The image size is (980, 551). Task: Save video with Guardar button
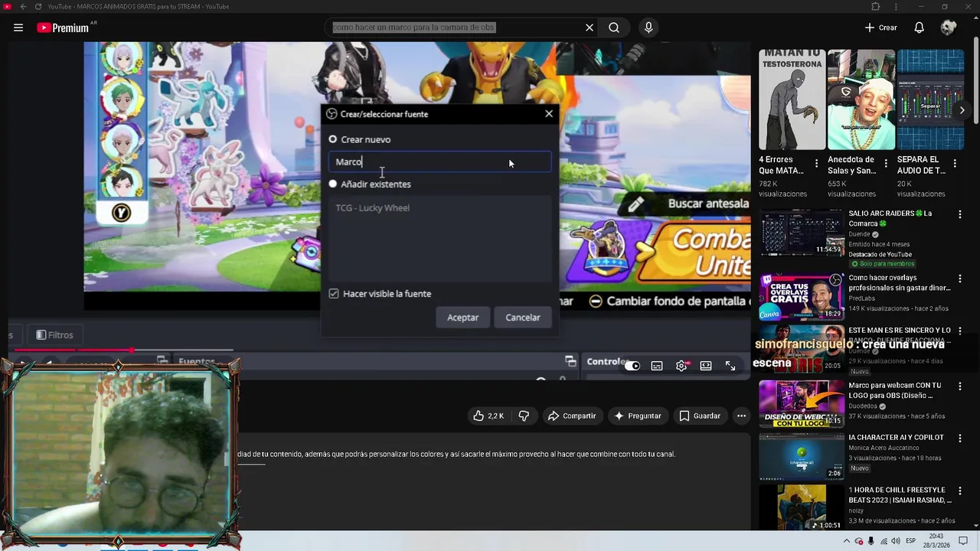(x=700, y=416)
